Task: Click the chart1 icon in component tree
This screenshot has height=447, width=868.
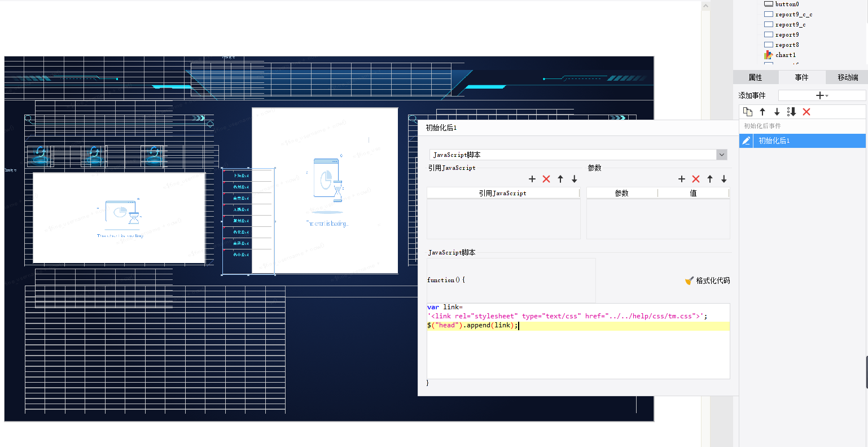Action: click(x=769, y=55)
